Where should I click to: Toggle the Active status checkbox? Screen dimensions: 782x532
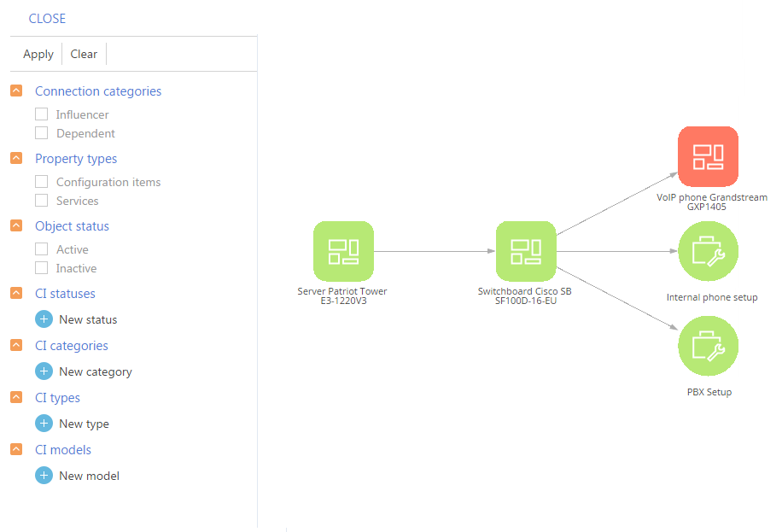click(41, 249)
